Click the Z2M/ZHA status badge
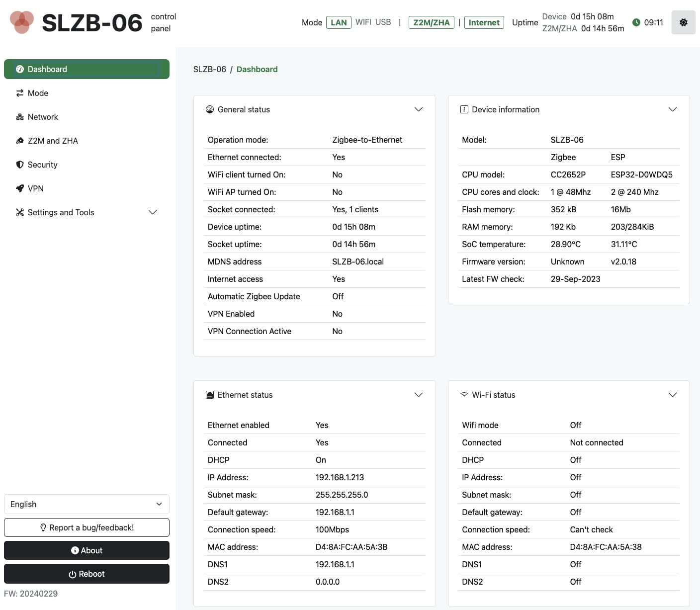Screen dimensions: 700x610 pyautogui.click(x=431, y=22)
